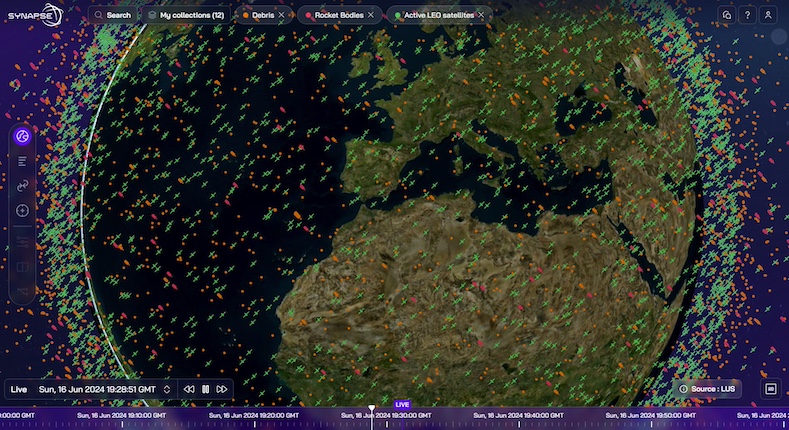Open the Search field
789x430 pixels.
[113, 15]
